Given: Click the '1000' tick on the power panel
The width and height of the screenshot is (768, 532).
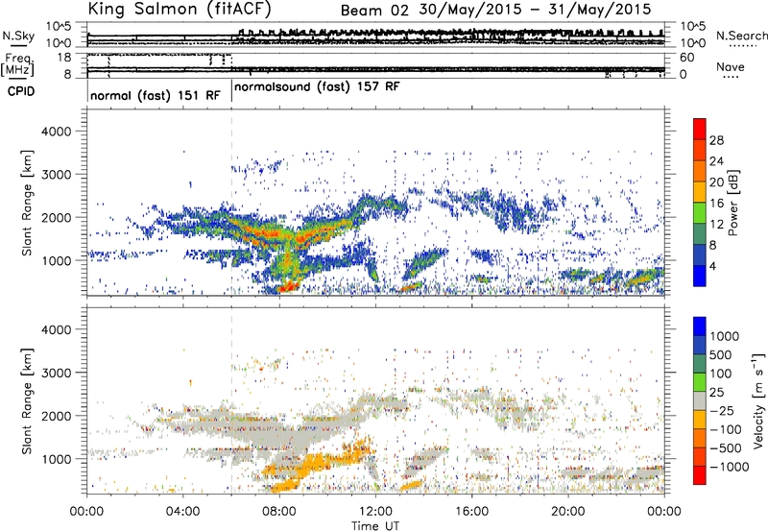Looking at the screenshot, I should 56,260.
